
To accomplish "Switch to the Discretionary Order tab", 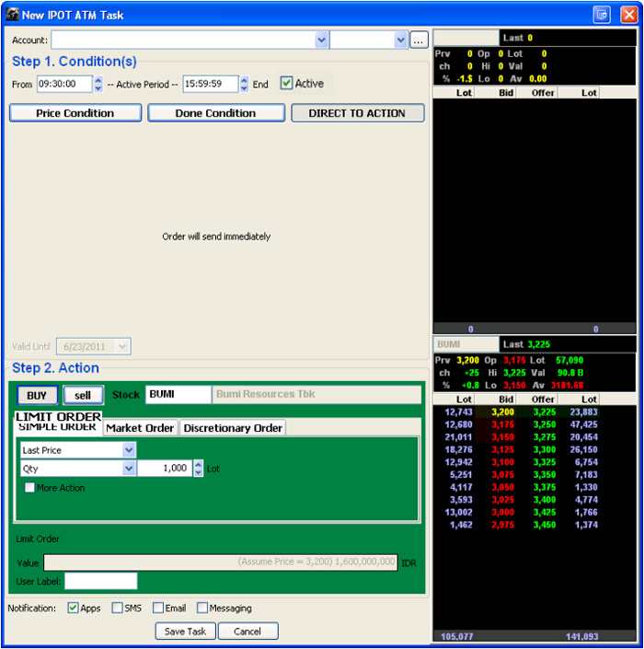I will 233,427.
